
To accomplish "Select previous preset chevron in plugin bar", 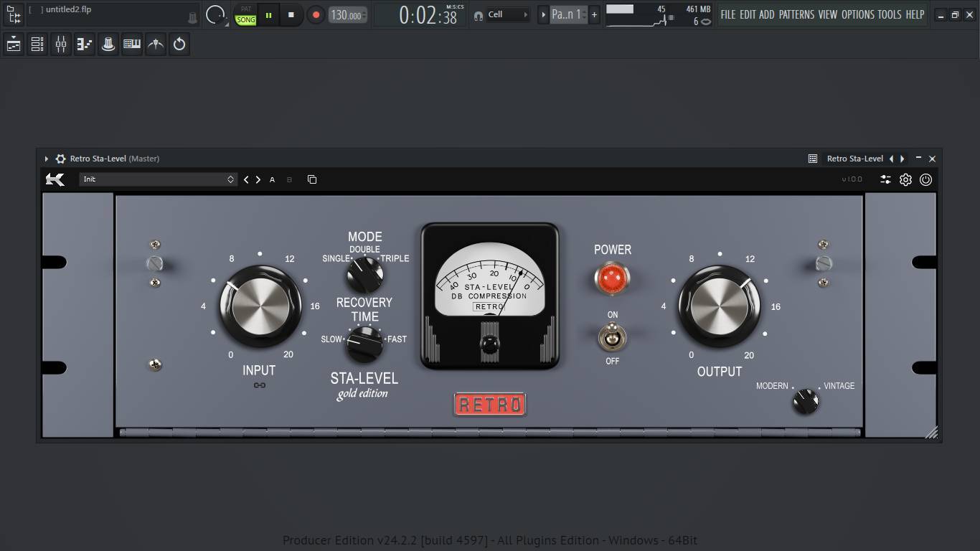I will [246, 179].
